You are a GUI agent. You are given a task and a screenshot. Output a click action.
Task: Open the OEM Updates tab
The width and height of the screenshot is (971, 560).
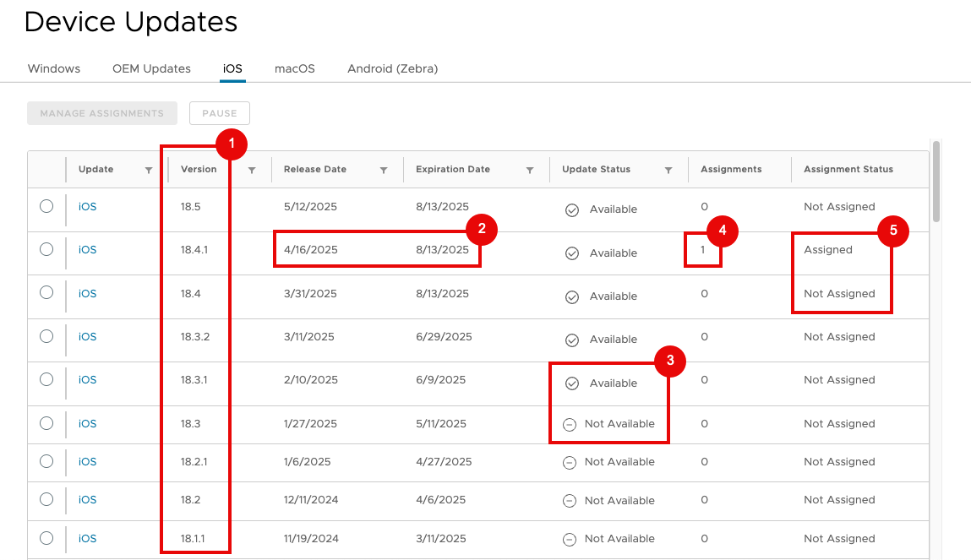(x=151, y=68)
